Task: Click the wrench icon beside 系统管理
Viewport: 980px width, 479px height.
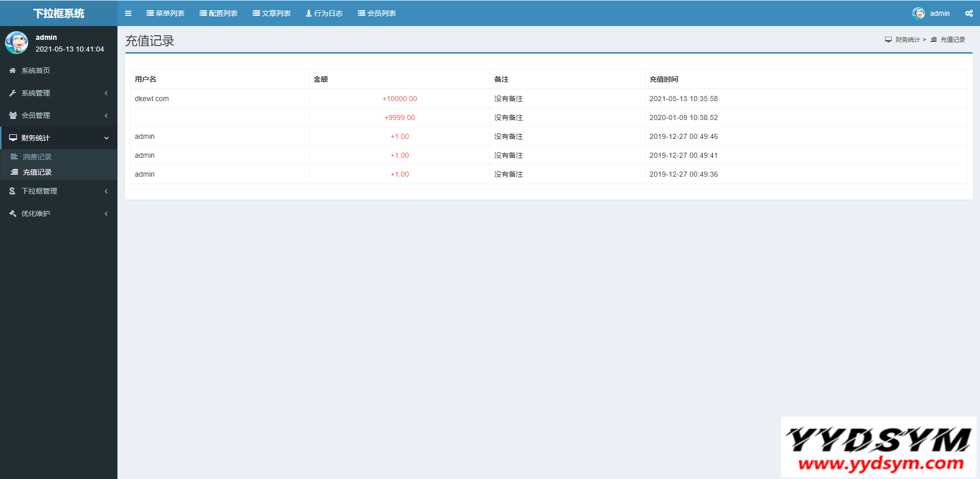Action: (13, 93)
